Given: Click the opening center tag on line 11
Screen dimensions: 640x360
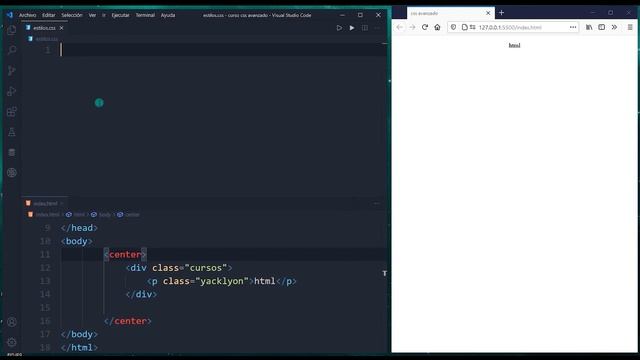Looking at the screenshot, I should tap(125, 255).
